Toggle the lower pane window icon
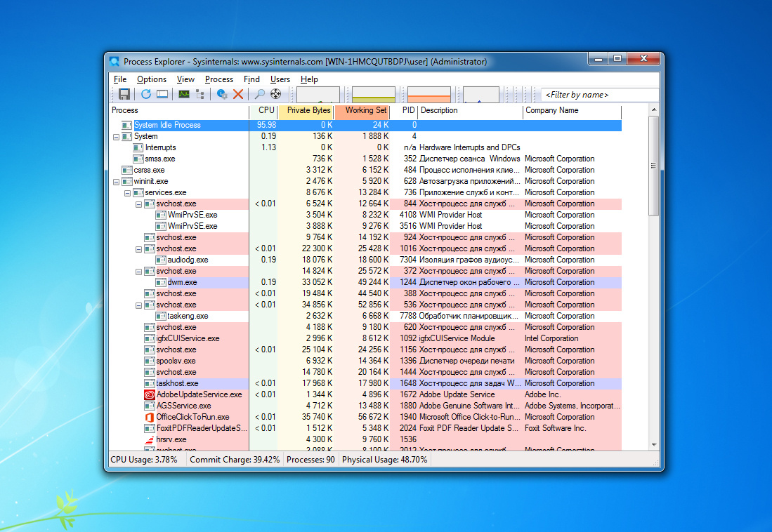772x532 pixels. point(162,94)
